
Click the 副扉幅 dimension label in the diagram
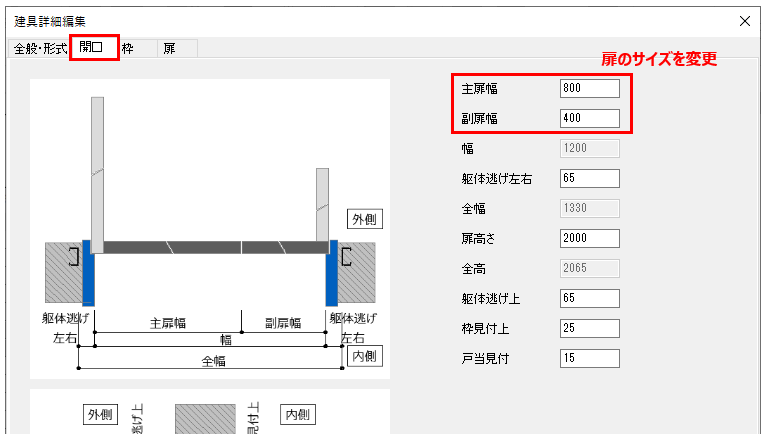coord(283,323)
